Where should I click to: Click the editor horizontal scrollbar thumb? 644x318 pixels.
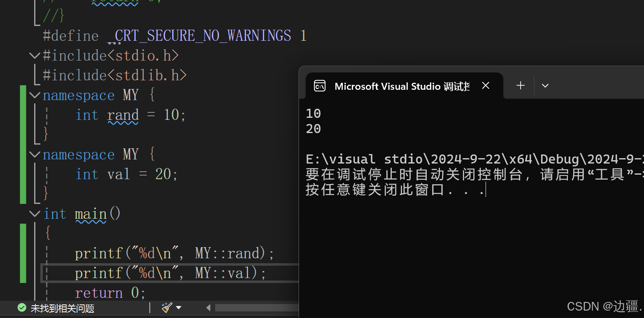coord(256,308)
